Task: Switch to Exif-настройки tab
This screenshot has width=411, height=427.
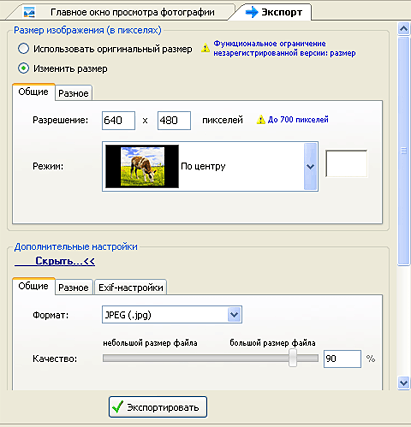Action: tap(131, 287)
